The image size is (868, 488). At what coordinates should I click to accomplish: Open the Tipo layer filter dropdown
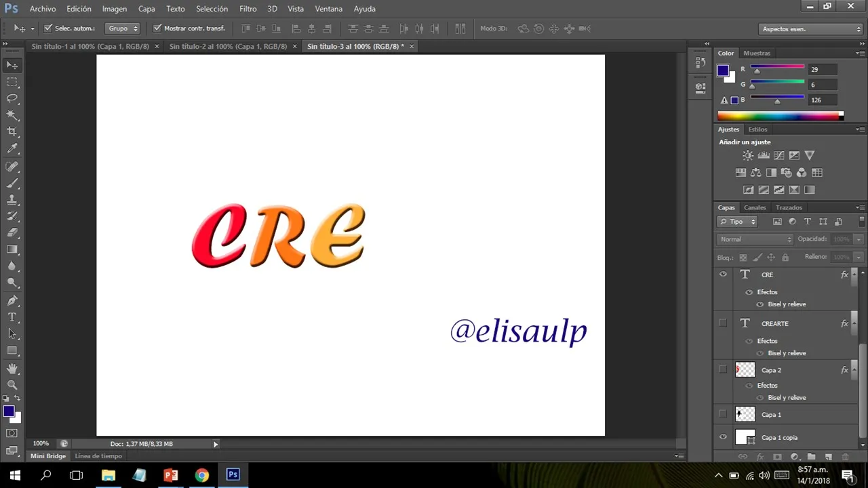(x=737, y=222)
